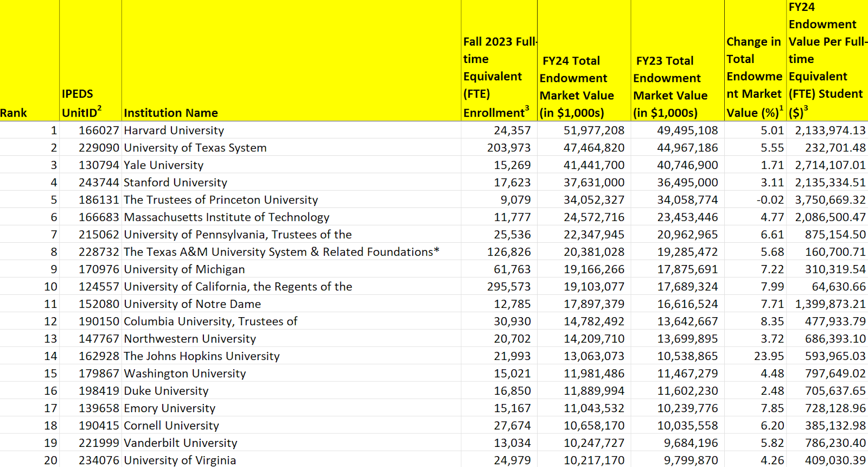The height and width of the screenshot is (467, 868).
Task: Select FY24 Total Endowment Market Value header
Action: click(584, 60)
